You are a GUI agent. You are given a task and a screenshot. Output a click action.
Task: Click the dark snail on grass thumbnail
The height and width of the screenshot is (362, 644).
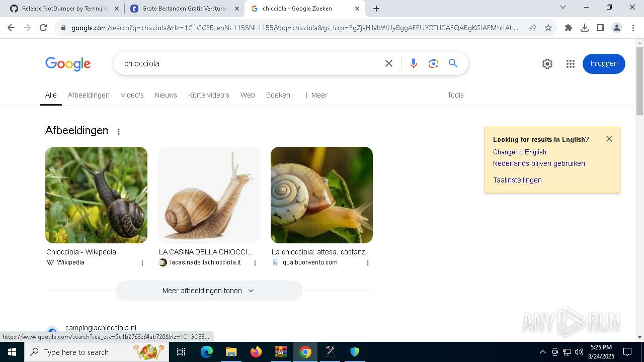point(96,195)
